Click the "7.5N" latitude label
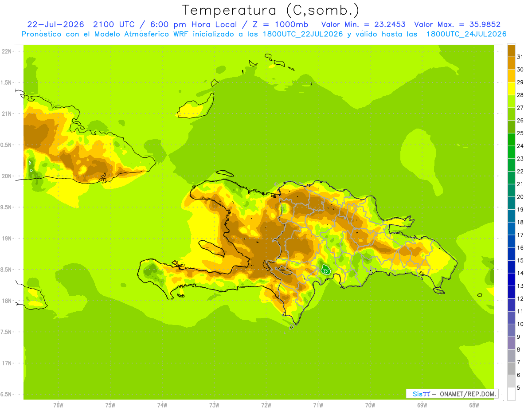Screen dimensions: 532x411 (x=7, y=332)
